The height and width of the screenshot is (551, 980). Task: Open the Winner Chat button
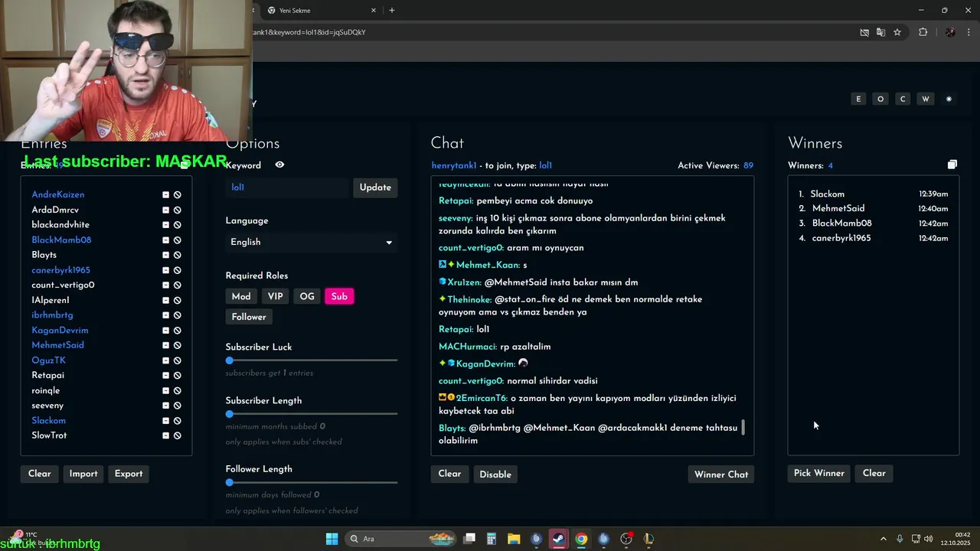pyautogui.click(x=721, y=474)
